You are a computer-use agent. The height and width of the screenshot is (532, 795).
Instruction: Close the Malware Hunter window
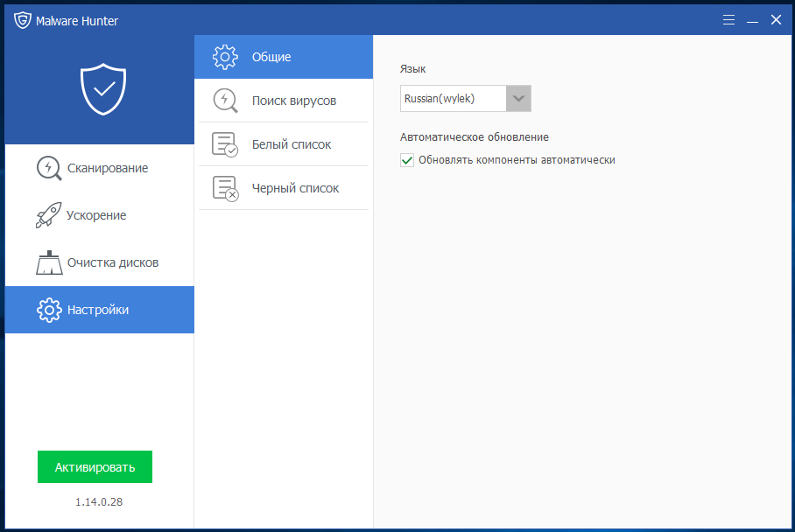click(776, 20)
